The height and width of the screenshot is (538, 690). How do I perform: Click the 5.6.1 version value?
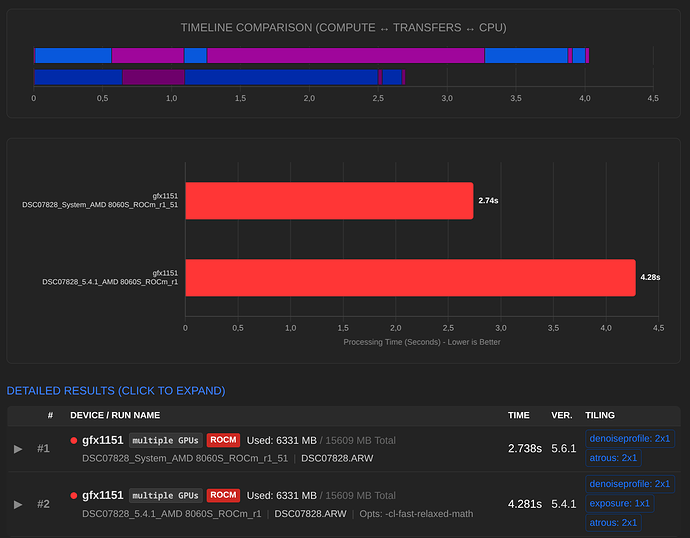564,448
